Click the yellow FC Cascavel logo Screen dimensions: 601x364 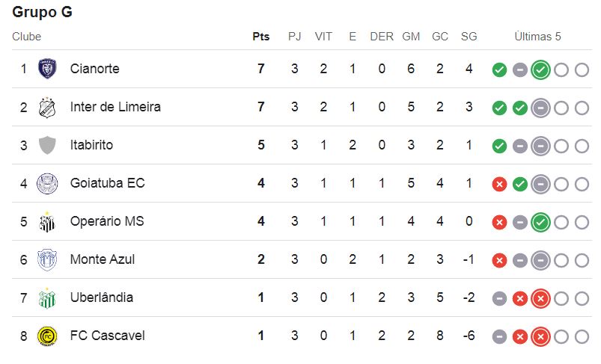(48, 336)
